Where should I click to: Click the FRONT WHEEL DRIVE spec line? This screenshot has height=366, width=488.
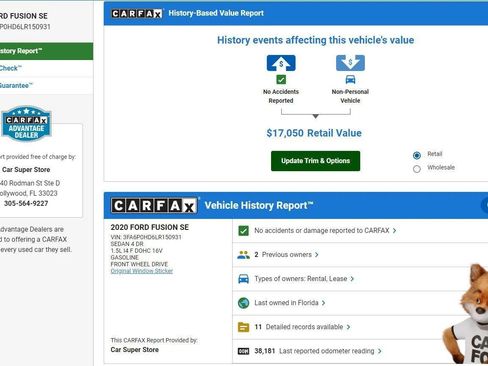point(139,264)
